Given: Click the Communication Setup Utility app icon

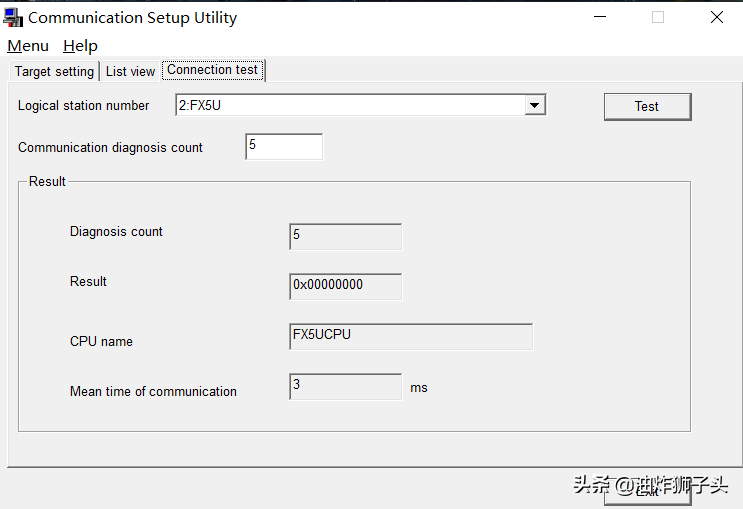Looking at the screenshot, I should (x=13, y=17).
